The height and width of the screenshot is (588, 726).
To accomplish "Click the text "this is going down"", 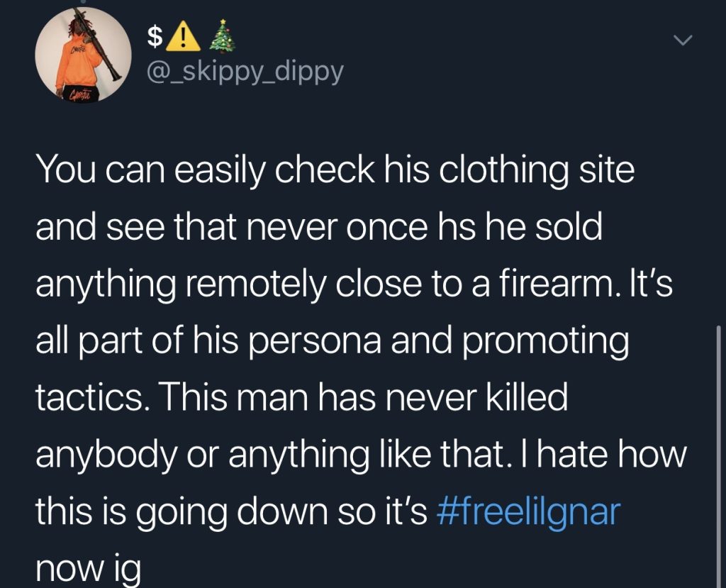I will coord(183,513).
